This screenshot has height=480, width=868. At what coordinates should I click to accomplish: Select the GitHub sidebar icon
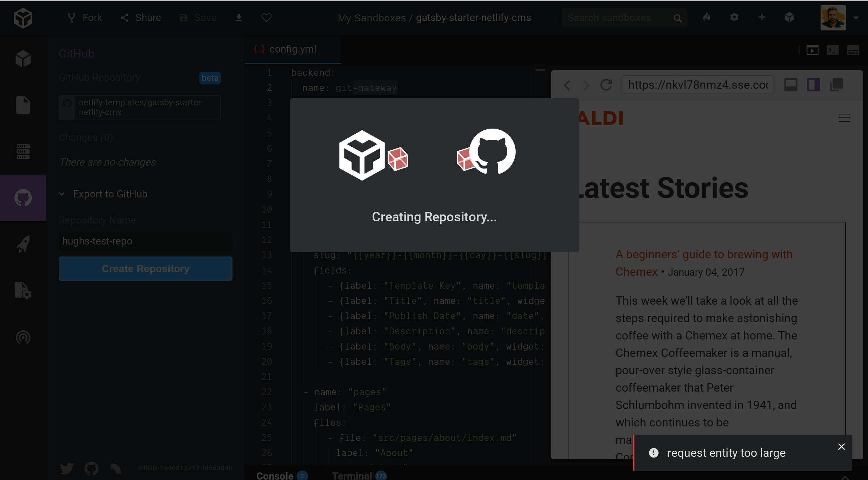(x=23, y=198)
